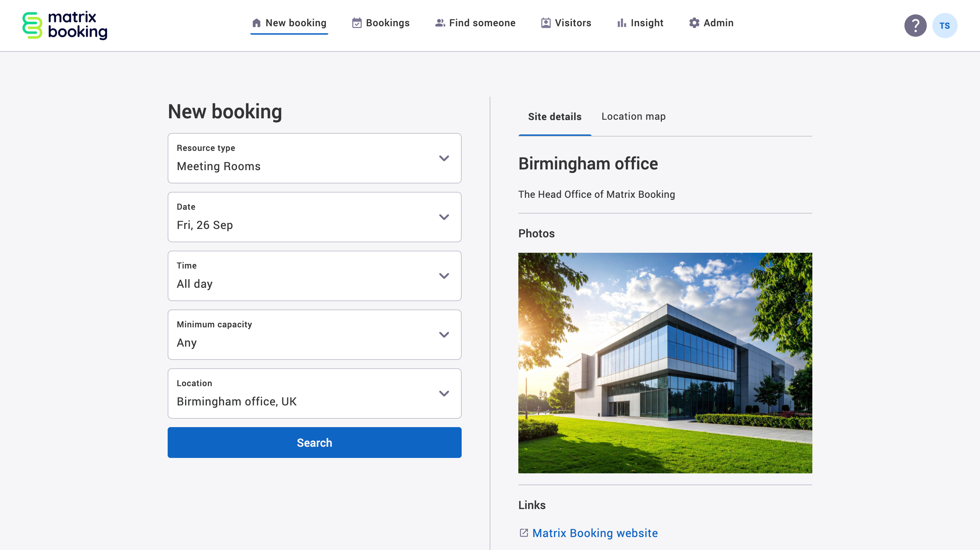Switch to the Location map tab

[633, 117]
